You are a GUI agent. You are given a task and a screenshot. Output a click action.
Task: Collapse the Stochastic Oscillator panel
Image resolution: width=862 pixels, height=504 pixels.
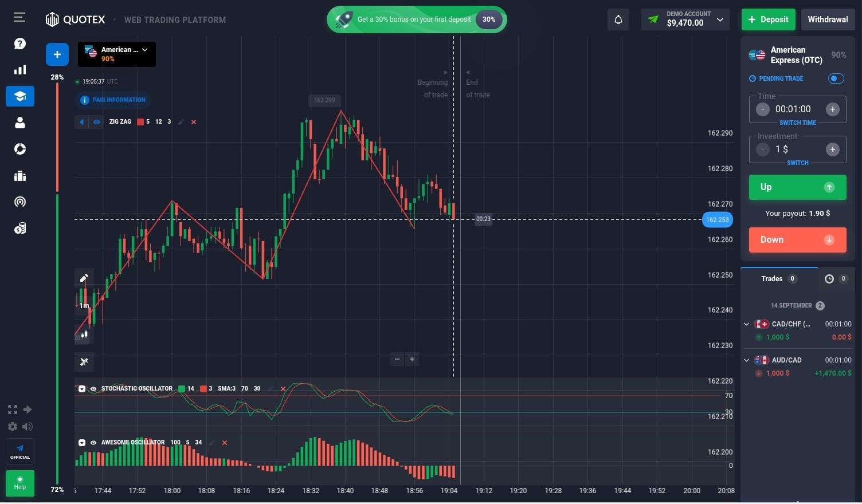(82, 389)
